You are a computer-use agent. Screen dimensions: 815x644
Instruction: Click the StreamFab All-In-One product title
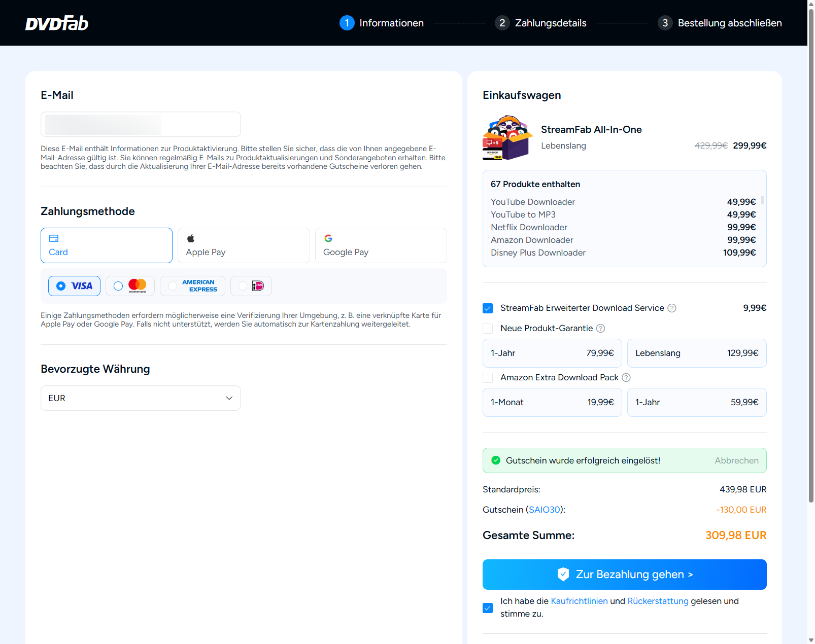click(591, 129)
